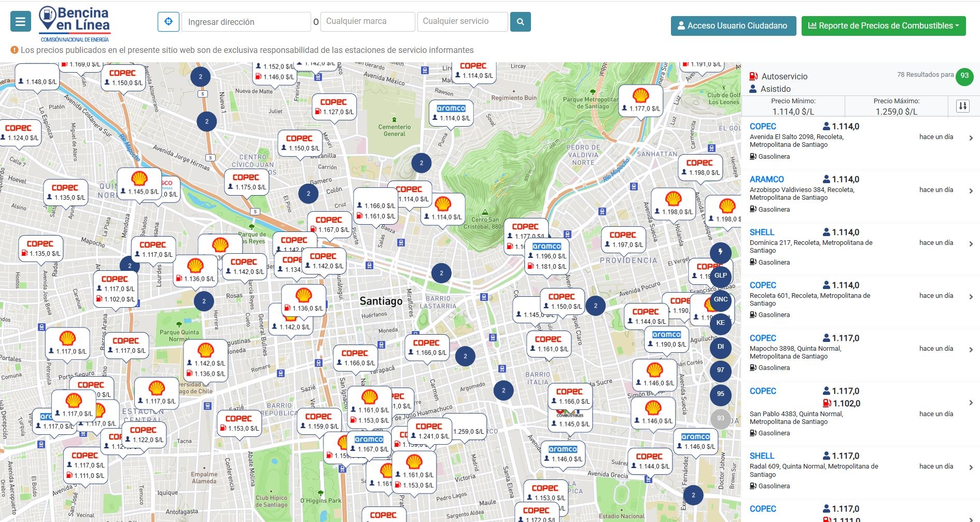Expand Reporte de Precios de Combustibles menu
This screenshot has width=980, height=522.
(x=883, y=26)
